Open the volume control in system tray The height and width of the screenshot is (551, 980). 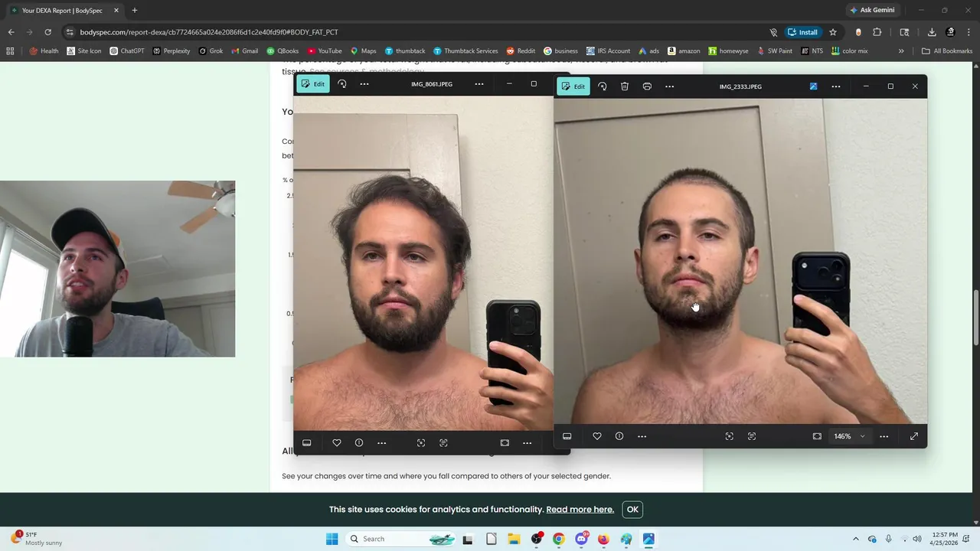coord(917,539)
